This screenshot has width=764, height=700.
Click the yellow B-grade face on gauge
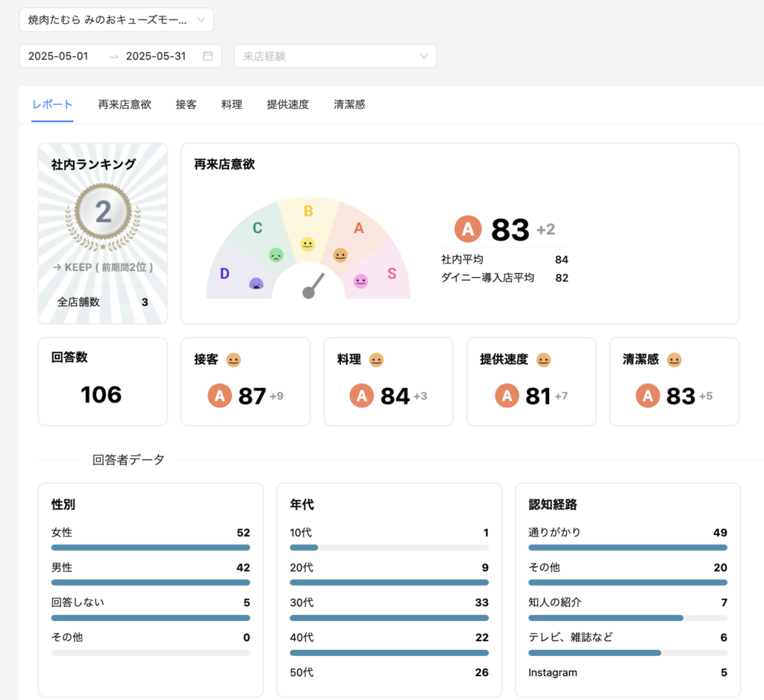[307, 244]
